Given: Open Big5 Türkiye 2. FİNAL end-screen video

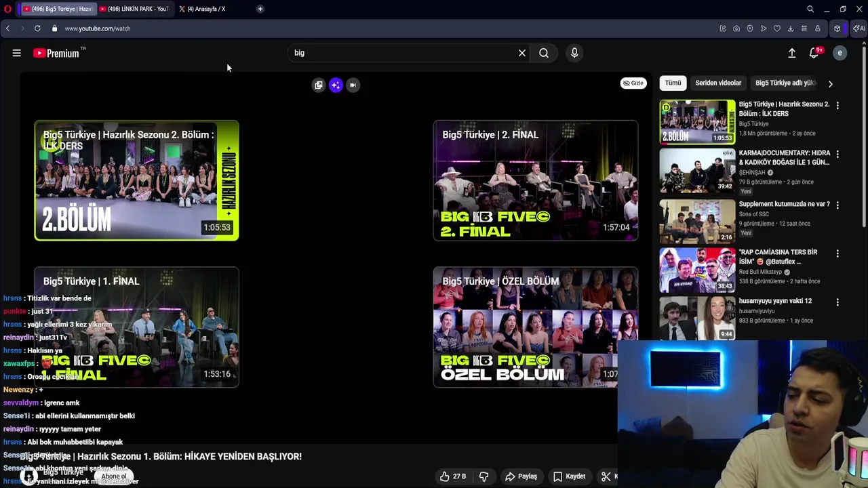Looking at the screenshot, I should click(536, 180).
